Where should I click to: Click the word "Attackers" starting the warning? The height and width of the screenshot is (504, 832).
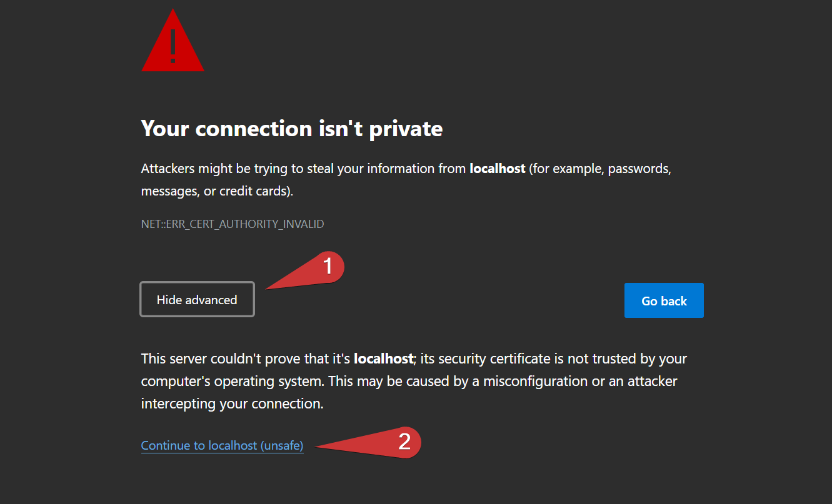click(x=168, y=169)
